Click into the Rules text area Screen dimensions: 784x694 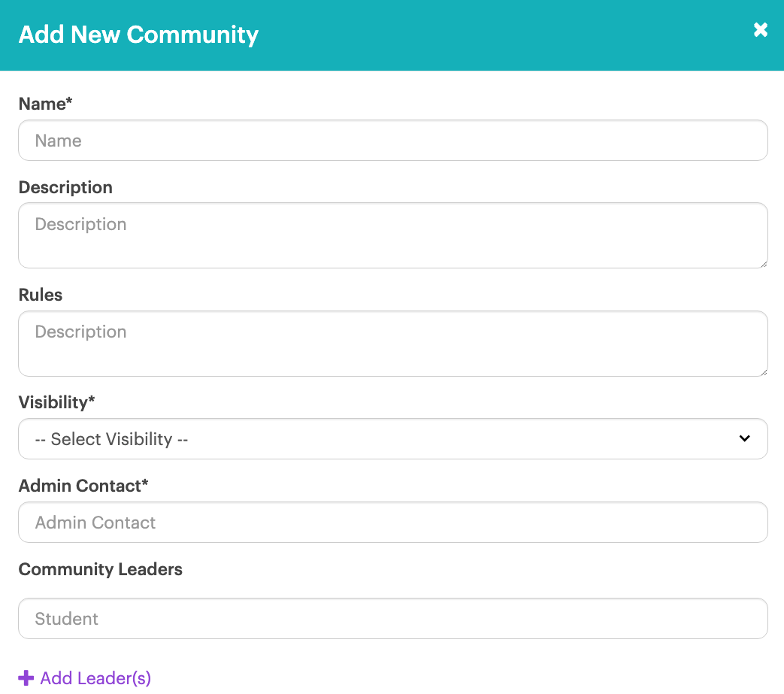pos(392,344)
